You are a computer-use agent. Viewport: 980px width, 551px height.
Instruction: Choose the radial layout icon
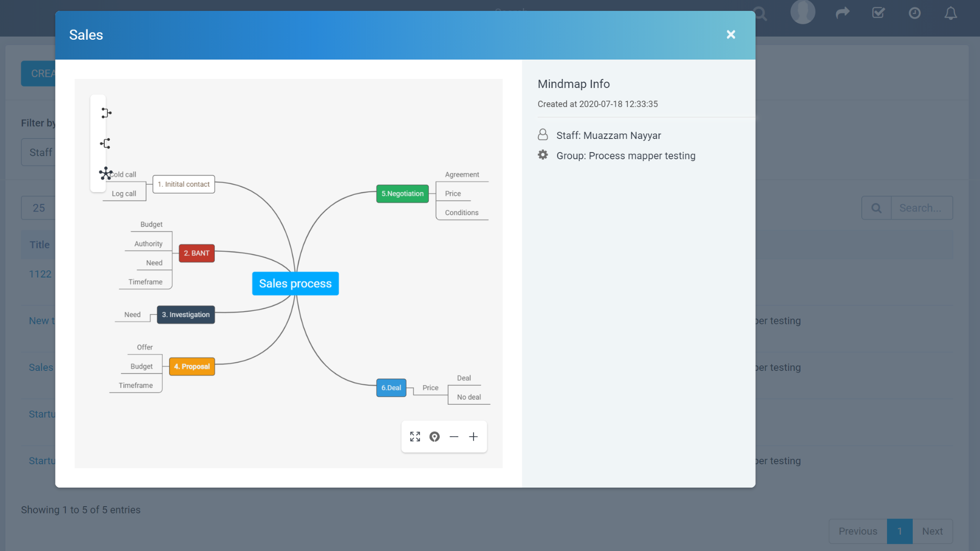tap(106, 173)
